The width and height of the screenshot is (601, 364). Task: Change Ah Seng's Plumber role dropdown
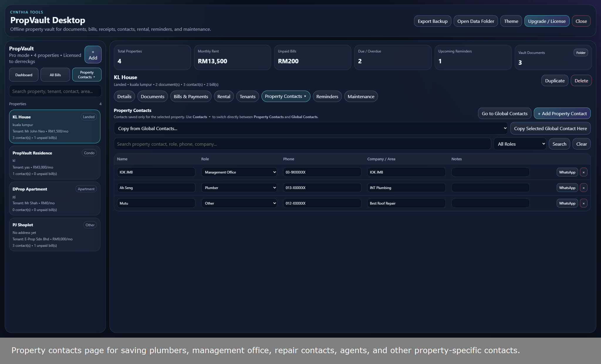(239, 188)
